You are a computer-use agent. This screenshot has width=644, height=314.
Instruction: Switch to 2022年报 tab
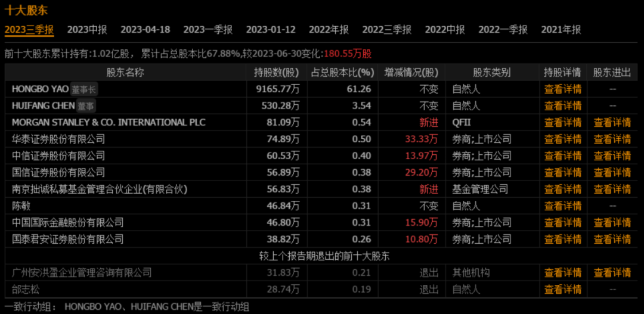329,30
